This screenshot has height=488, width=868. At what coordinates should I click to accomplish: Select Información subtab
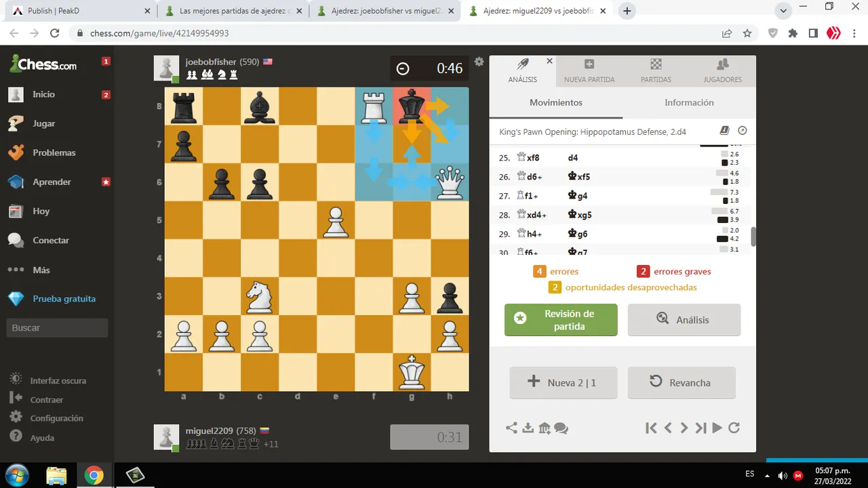click(689, 102)
